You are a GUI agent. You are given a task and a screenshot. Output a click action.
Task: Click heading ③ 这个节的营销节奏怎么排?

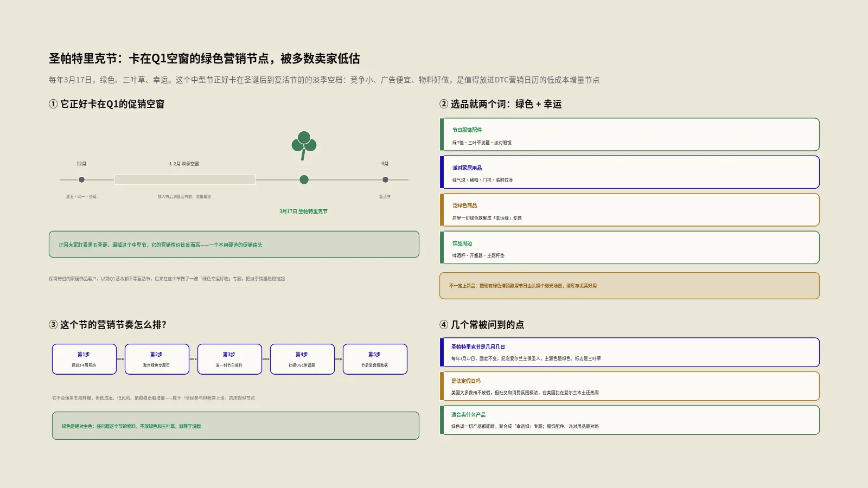click(x=107, y=325)
